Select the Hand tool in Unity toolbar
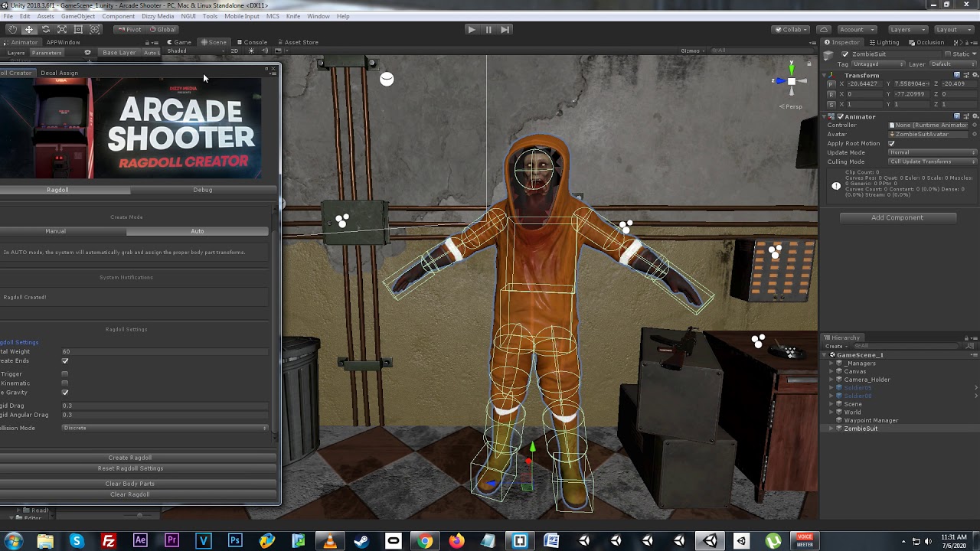The height and width of the screenshot is (551, 980). tap(12, 29)
